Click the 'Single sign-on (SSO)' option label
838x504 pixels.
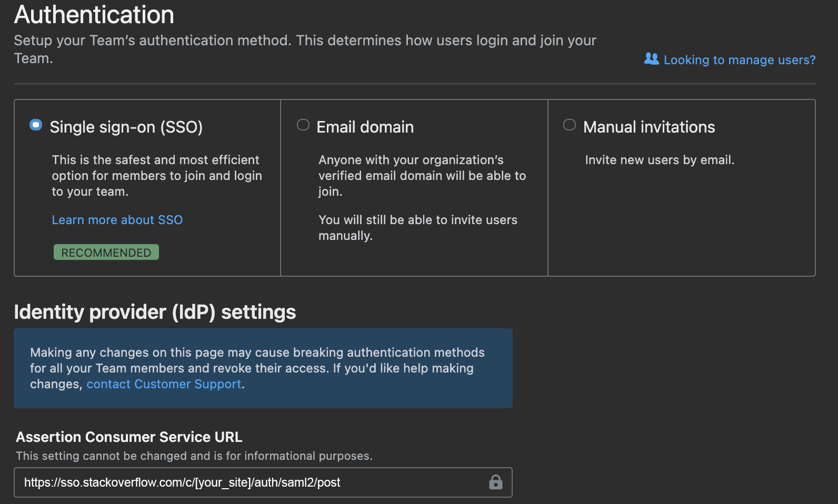pyautogui.click(x=126, y=127)
